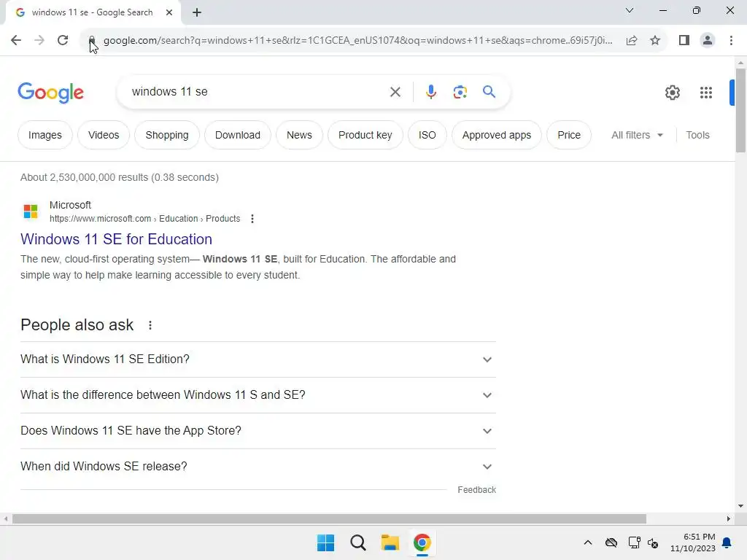This screenshot has width=747, height=560.
Task: Share this page using the share icon
Action: pyautogui.click(x=632, y=41)
